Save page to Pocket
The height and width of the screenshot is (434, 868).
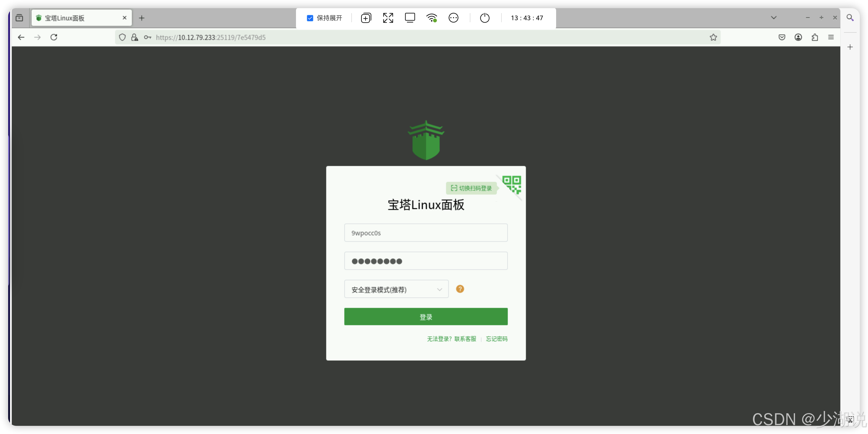[x=782, y=37]
